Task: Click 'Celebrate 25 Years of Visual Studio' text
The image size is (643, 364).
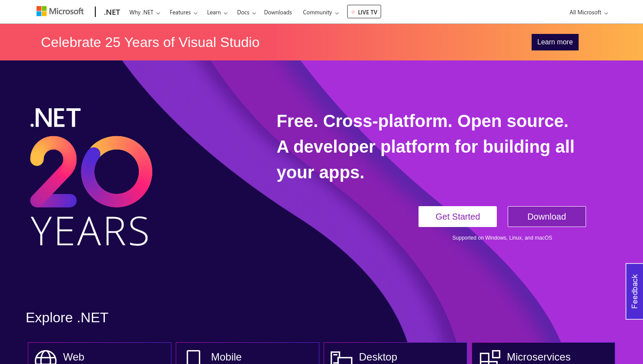Action: tap(150, 42)
